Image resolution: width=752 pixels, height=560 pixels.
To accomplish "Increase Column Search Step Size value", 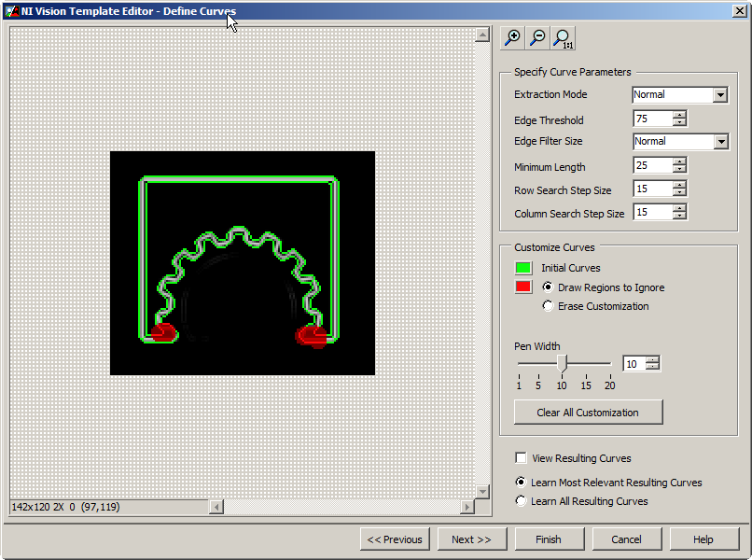I will [679, 208].
